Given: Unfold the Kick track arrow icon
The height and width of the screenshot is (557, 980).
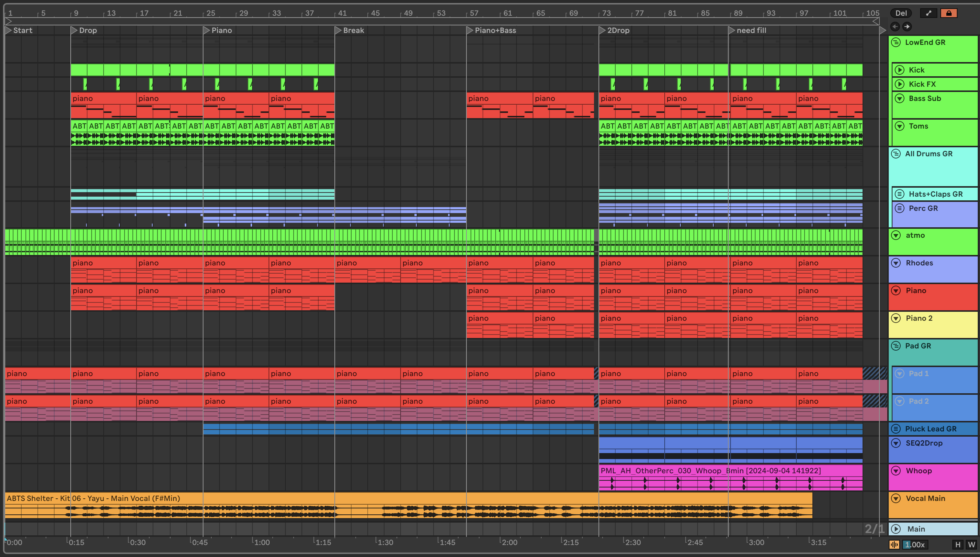Looking at the screenshot, I should [900, 70].
